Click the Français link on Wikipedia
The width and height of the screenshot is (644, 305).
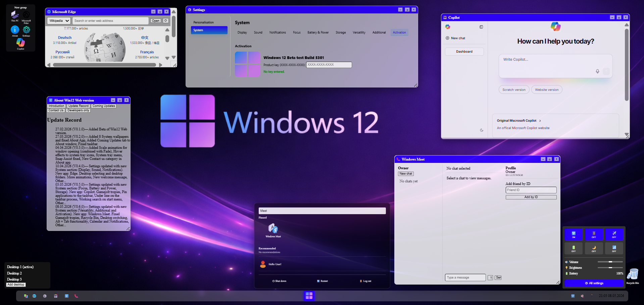coord(147,52)
